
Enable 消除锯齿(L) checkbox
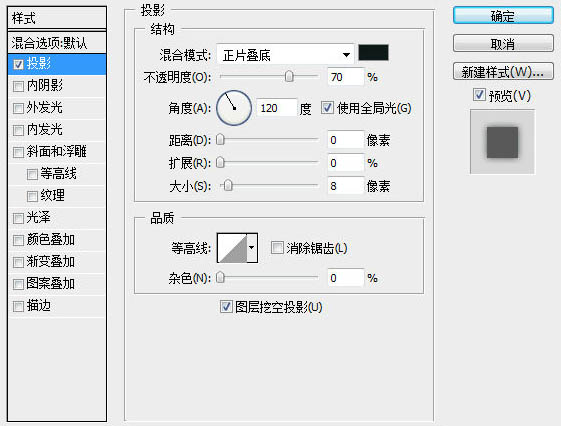click(x=277, y=248)
